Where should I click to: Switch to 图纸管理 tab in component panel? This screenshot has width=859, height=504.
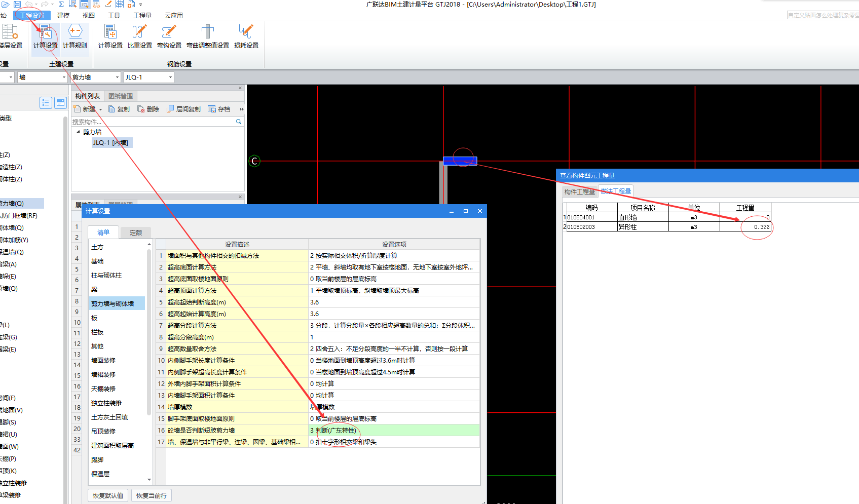click(x=121, y=96)
